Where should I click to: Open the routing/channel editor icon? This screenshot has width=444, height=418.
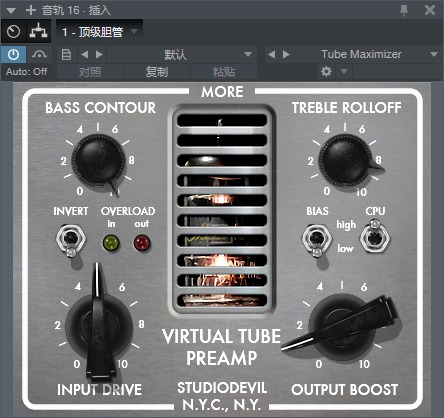(x=38, y=31)
